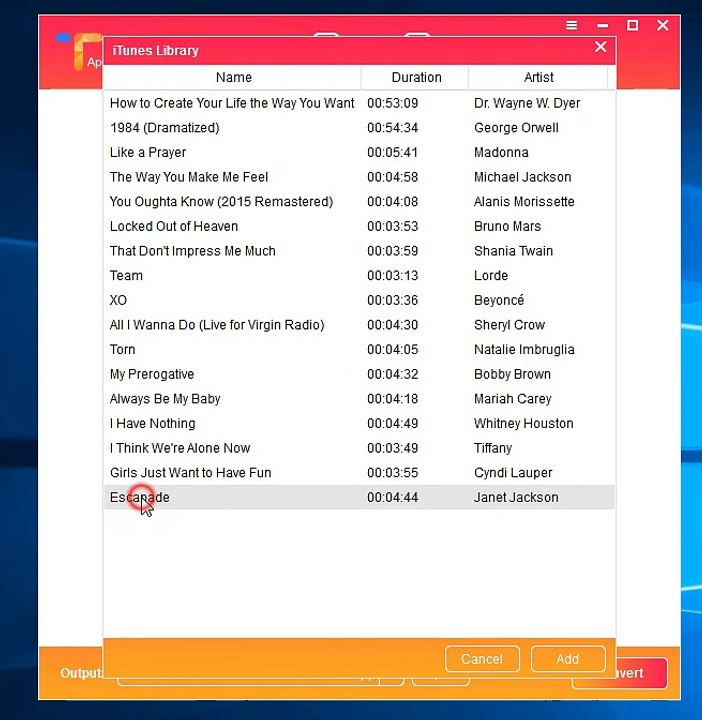Viewport: 702px width, 720px height.
Task: Click the "Alanis Morissette" artist cell
Action: coord(524,202)
